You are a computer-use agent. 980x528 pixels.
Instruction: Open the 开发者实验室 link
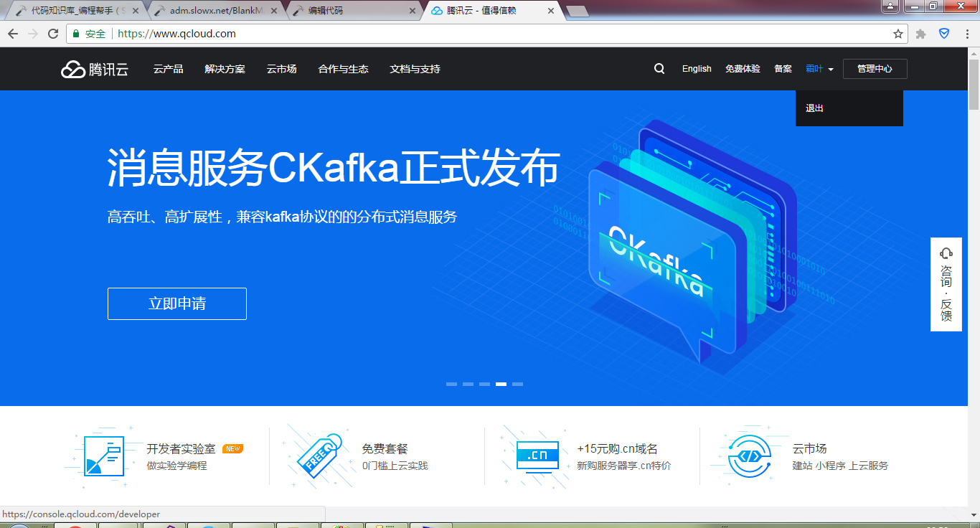point(181,449)
